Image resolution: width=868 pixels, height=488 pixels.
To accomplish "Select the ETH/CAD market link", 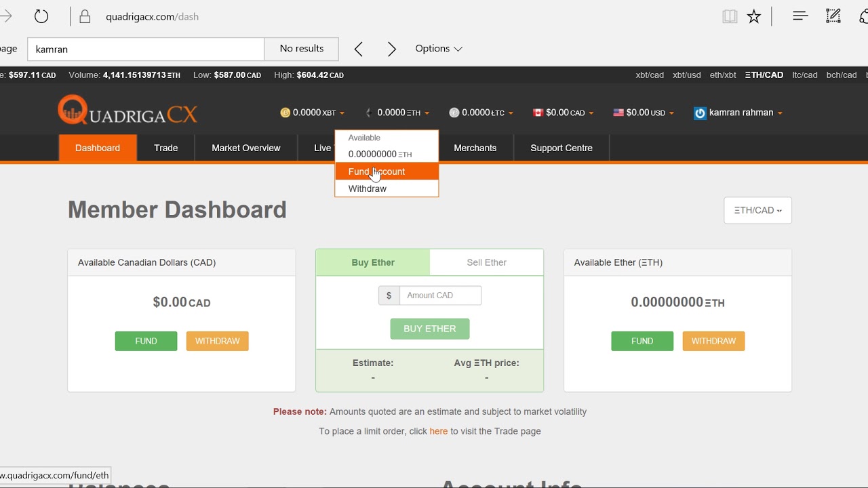I will pyautogui.click(x=764, y=75).
